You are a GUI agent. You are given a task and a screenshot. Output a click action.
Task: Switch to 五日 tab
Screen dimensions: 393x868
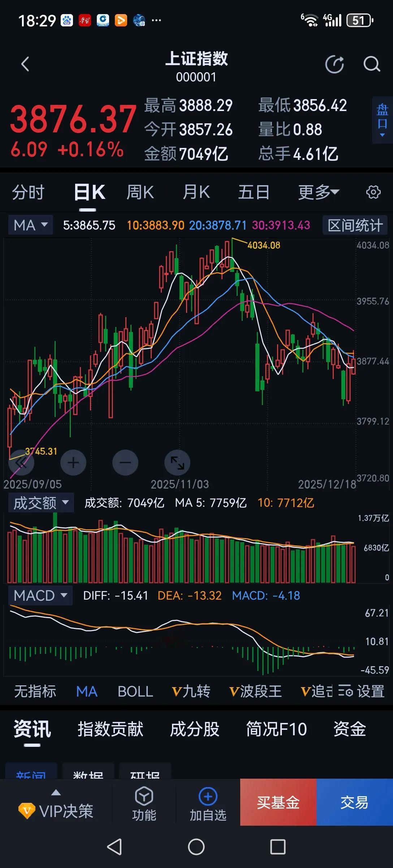(254, 192)
